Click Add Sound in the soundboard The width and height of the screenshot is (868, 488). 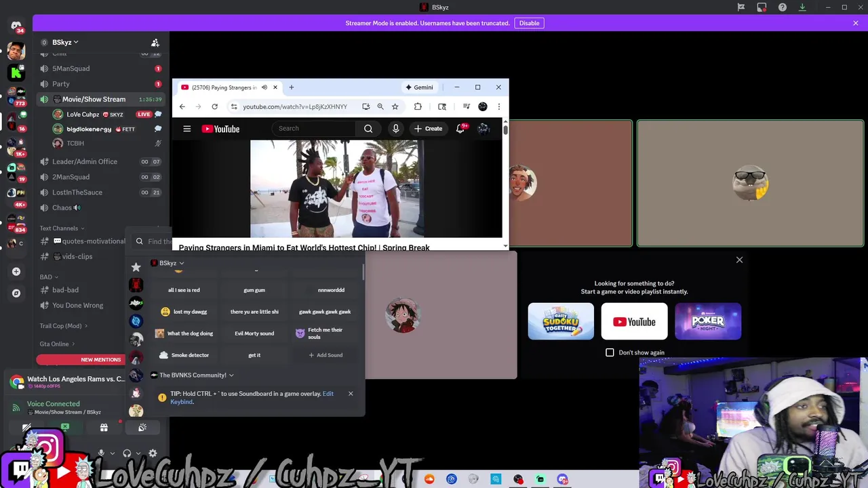click(325, 355)
